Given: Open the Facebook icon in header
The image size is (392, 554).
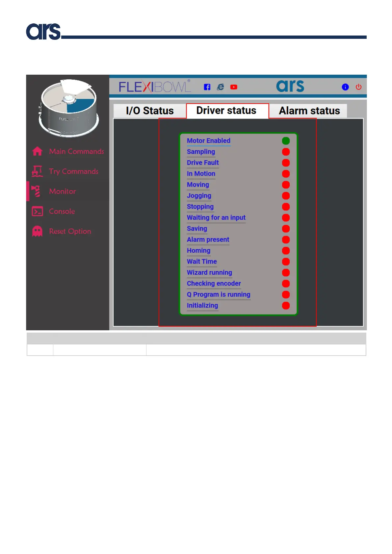Looking at the screenshot, I should (207, 87).
